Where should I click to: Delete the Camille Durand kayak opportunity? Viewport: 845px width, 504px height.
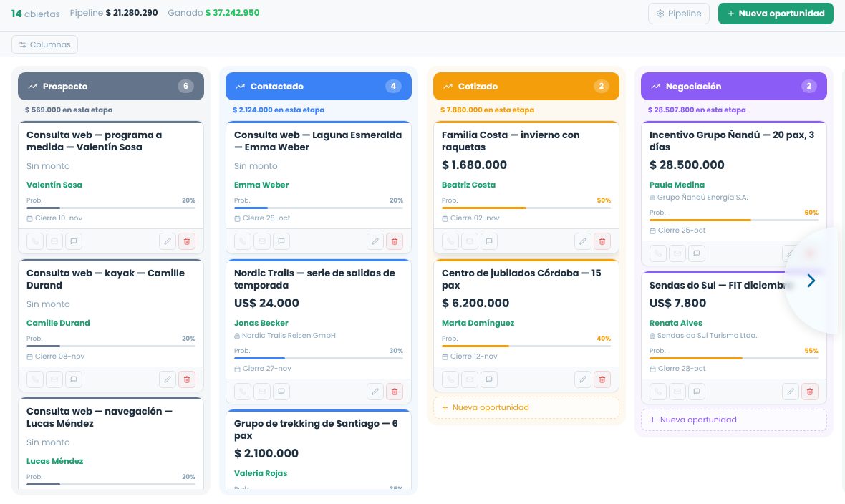[x=187, y=379]
